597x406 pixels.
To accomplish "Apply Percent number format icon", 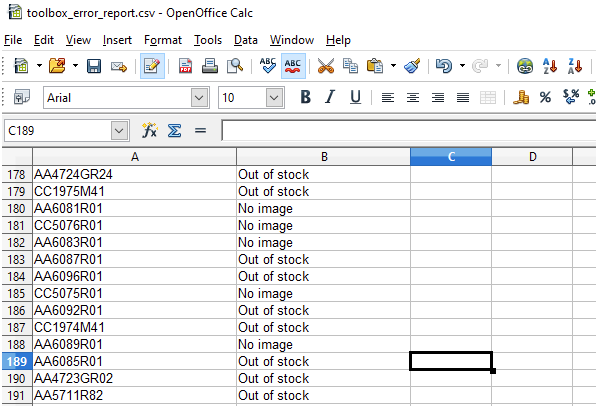I will pos(545,98).
